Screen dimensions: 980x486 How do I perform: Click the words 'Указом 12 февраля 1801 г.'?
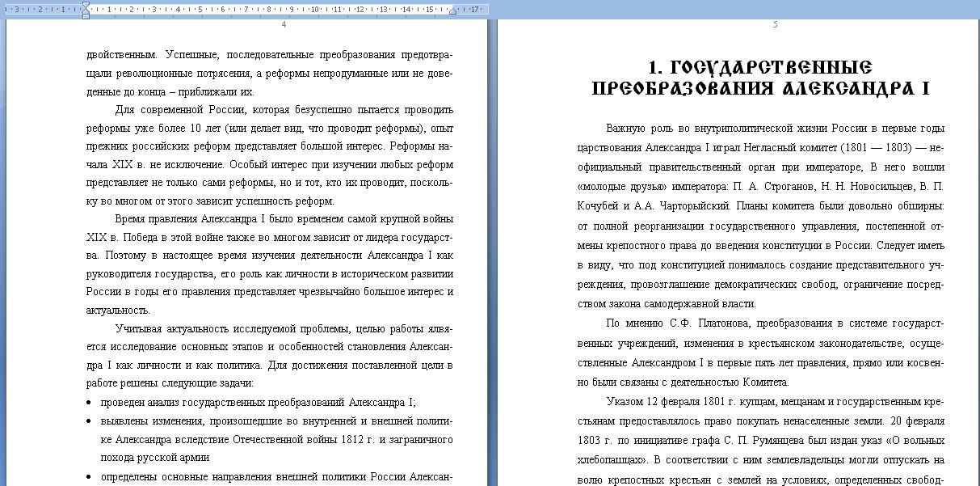tap(672, 401)
